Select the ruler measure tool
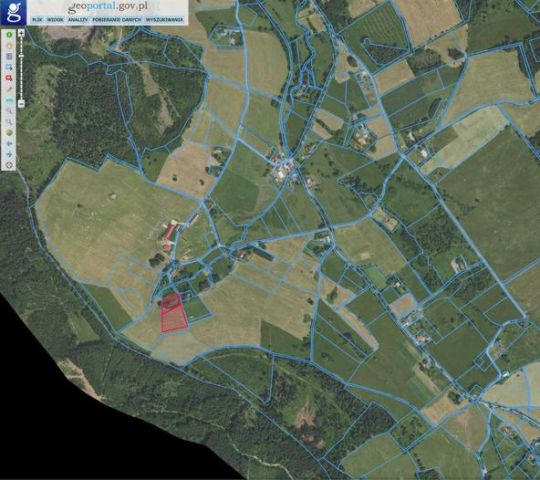540x480 pixels. 9,100
